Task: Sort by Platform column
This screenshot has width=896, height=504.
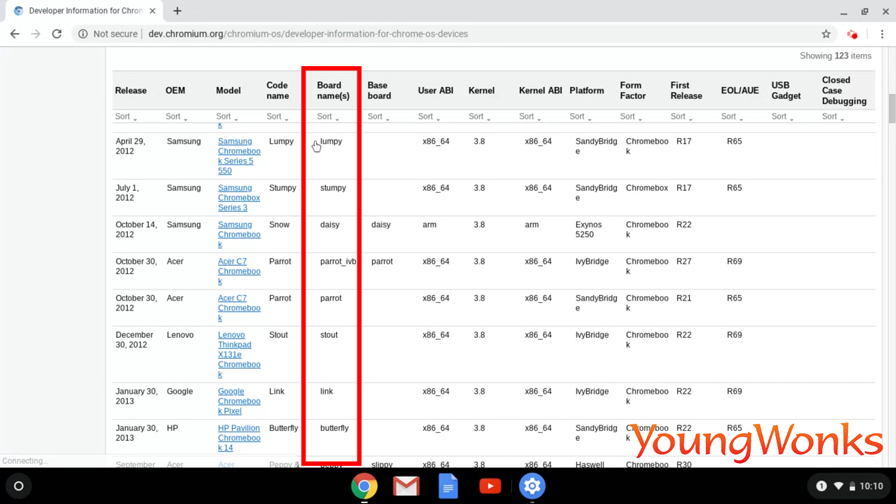Action: pyautogui.click(x=581, y=117)
